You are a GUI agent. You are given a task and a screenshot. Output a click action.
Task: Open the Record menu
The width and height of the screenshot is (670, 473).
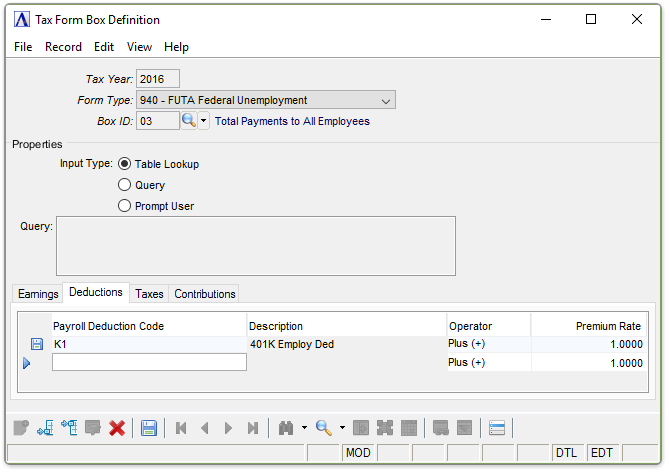click(63, 47)
